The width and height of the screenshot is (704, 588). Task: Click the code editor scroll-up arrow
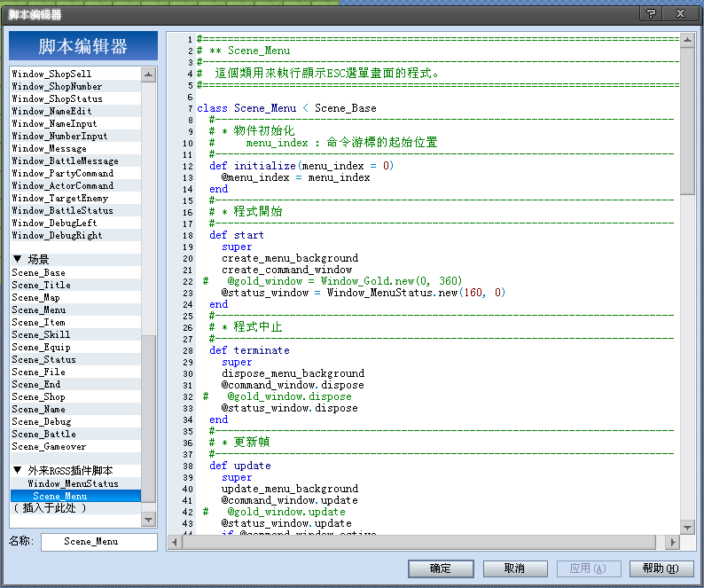coord(687,41)
